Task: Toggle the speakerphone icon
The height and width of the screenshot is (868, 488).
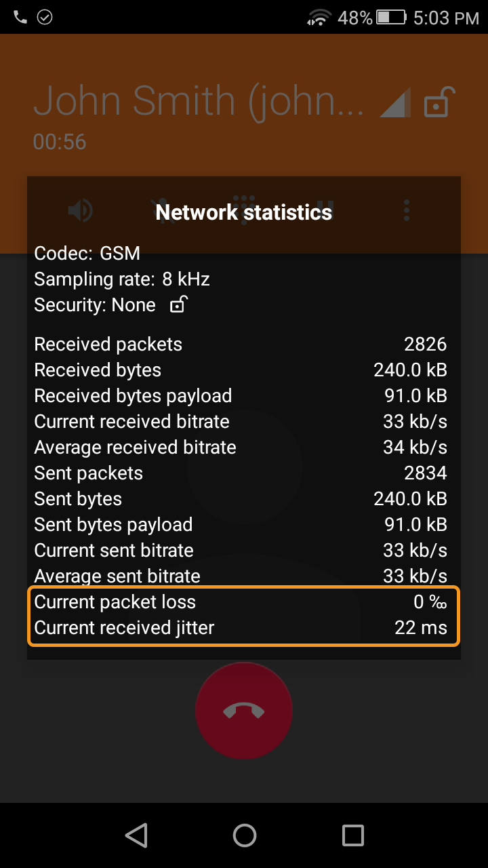Action: [x=81, y=212]
